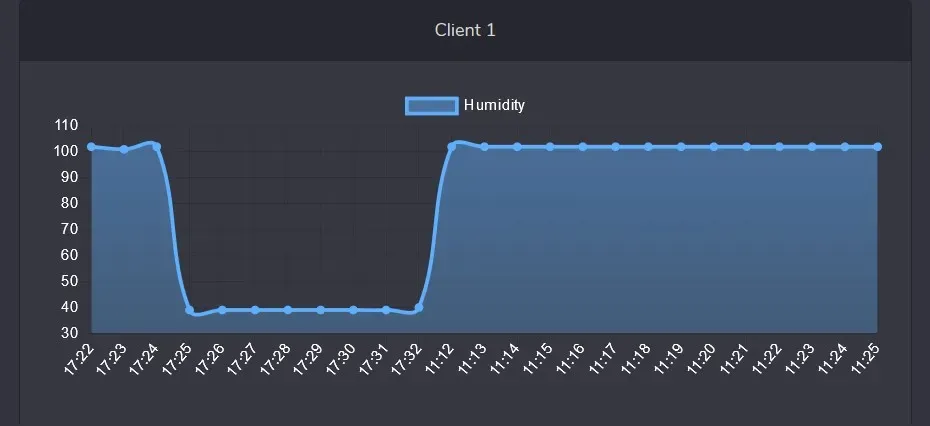The width and height of the screenshot is (930, 426).
Task: Click the x-axis time label 11:25
Action: tap(865, 358)
